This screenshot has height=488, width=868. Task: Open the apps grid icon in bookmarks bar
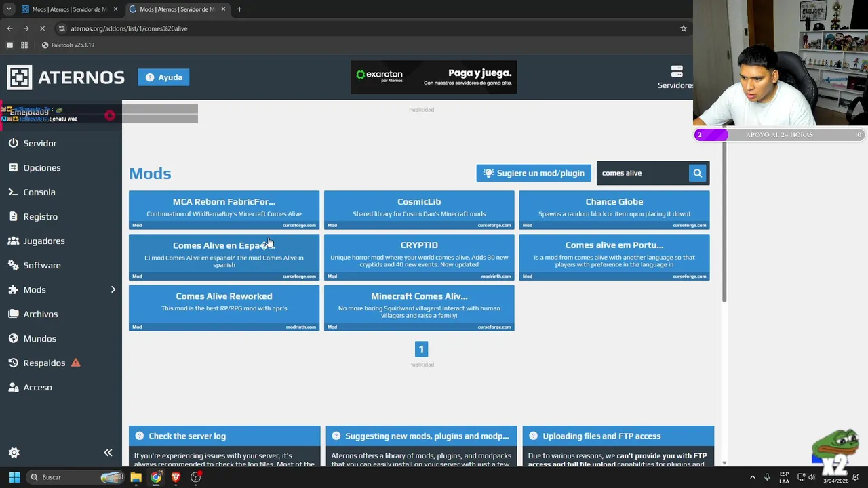[24, 45]
